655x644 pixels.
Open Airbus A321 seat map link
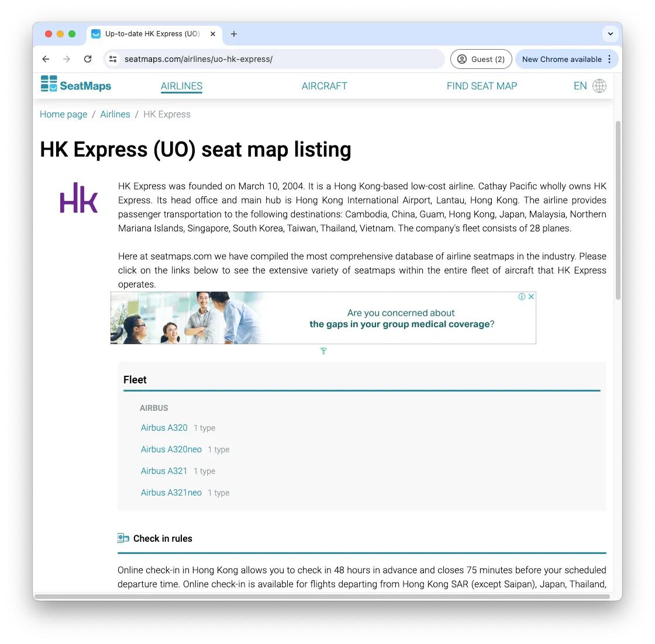coord(164,471)
